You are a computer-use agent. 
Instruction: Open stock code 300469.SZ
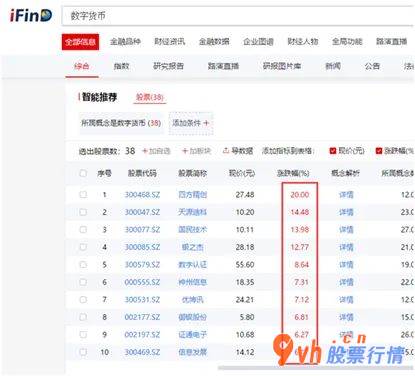(142, 352)
